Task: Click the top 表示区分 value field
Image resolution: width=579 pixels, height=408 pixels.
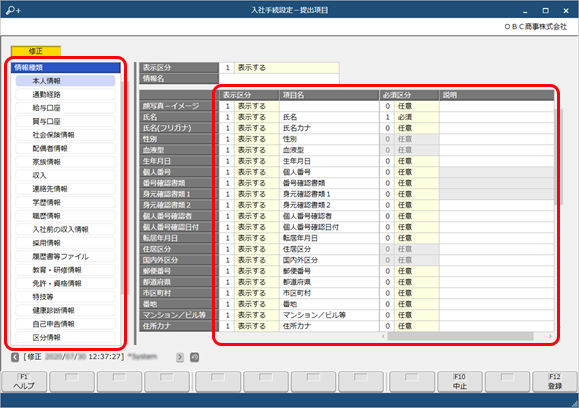Action: click(x=279, y=68)
